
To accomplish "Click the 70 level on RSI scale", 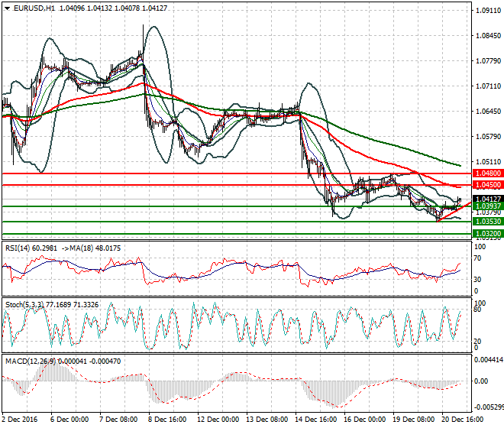I will [480, 260].
